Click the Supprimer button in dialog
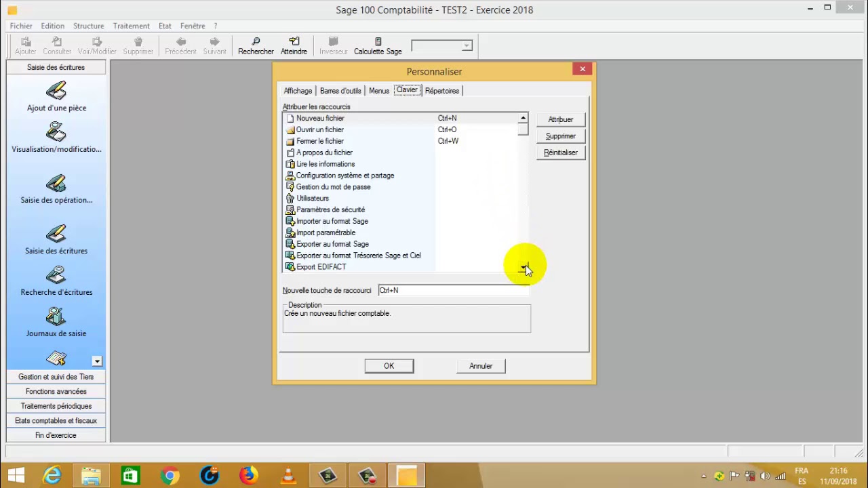Image resolution: width=868 pixels, height=488 pixels. (561, 136)
